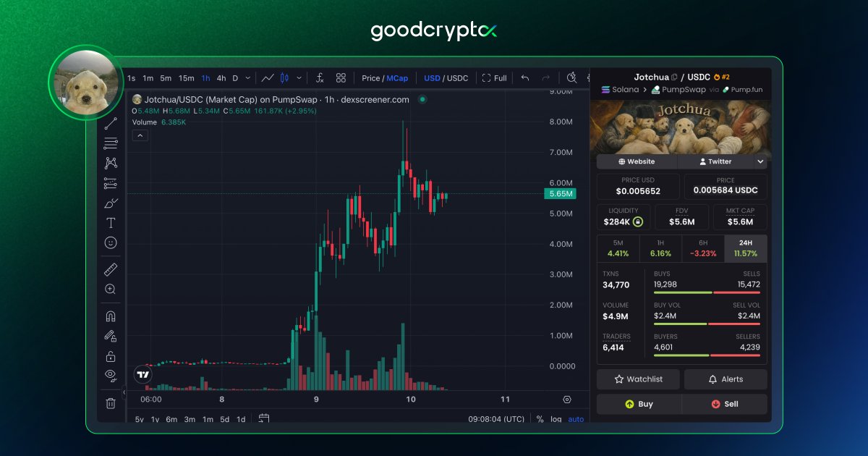
Task: Select the 5m interval
Action: click(x=166, y=78)
